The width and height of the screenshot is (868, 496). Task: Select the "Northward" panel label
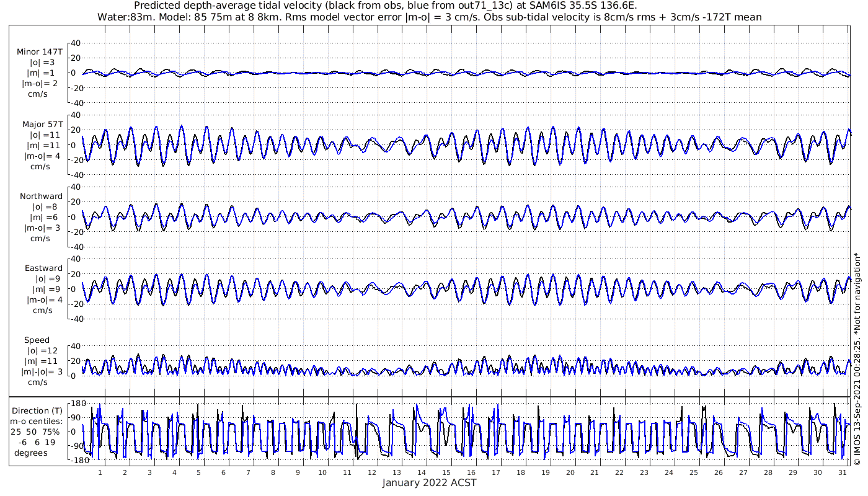41,197
